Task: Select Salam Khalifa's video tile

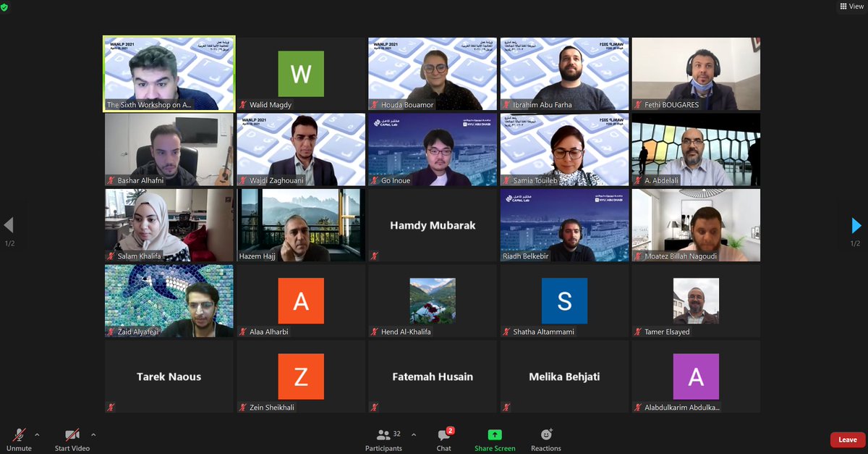Action: [x=169, y=225]
